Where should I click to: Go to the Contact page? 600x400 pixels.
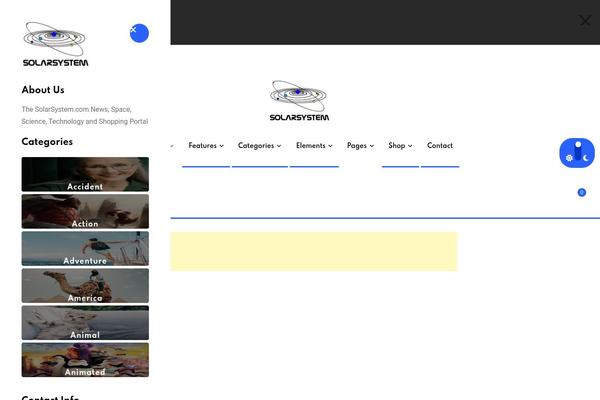click(440, 145)
